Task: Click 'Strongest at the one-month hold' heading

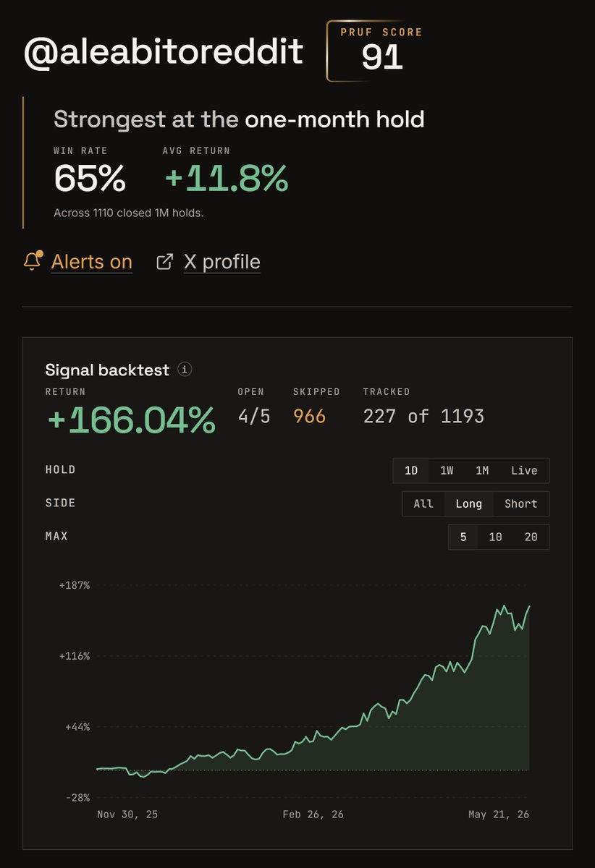Action: pos(239,119)
